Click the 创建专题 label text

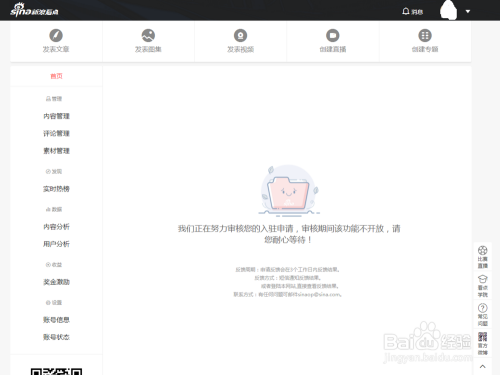pyautogui.click(x=425, y=49)
